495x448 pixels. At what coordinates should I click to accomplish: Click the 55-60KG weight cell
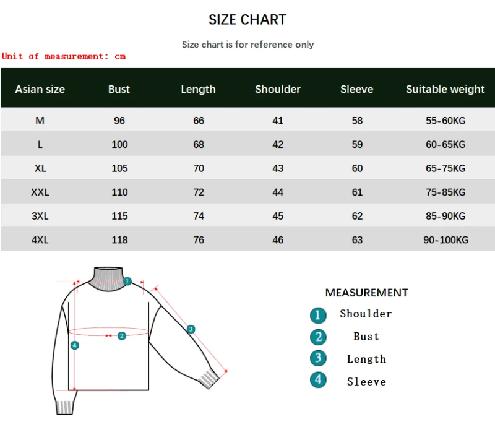445,121
